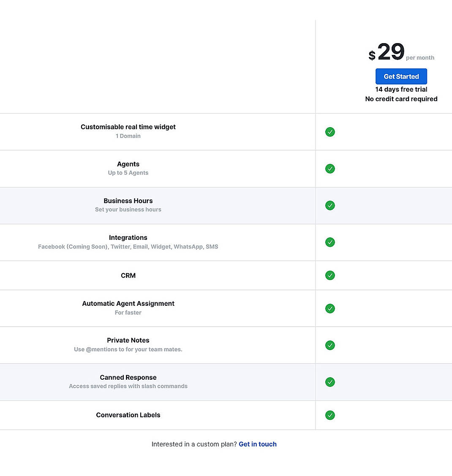The height and width of the screenshot is (476, 452).
Task: Click green checkmark in Integrations row
Action: pyautogui.click(x=330, y=242)
